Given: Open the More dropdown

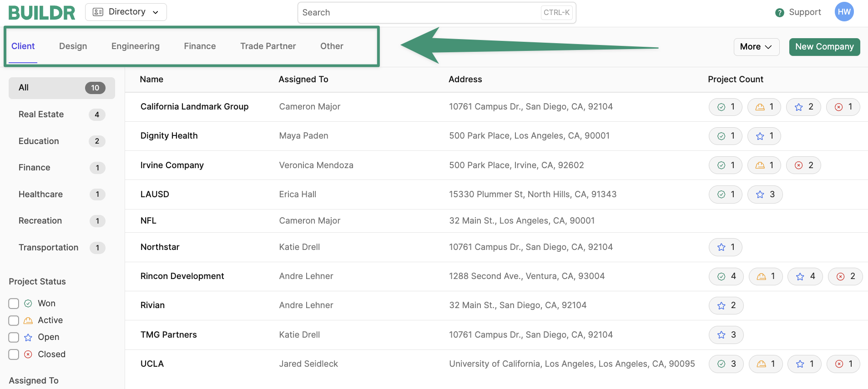Looking at the screenshot, I should click(757, 47).
